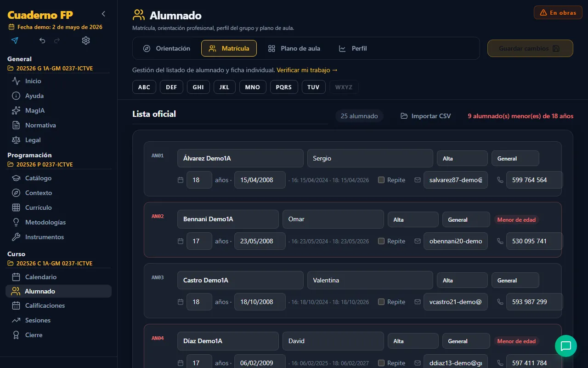Click the Importar CSV button
Image resolution: width=588 pixels, height=368 pixels.
pyautogui.click(x=425, y=116)
